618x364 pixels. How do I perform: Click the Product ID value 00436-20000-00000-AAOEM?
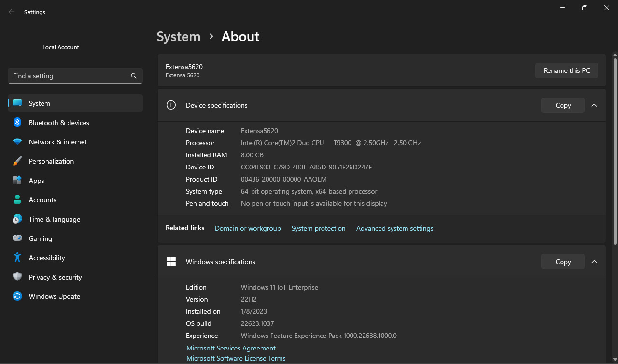point(284,179)
